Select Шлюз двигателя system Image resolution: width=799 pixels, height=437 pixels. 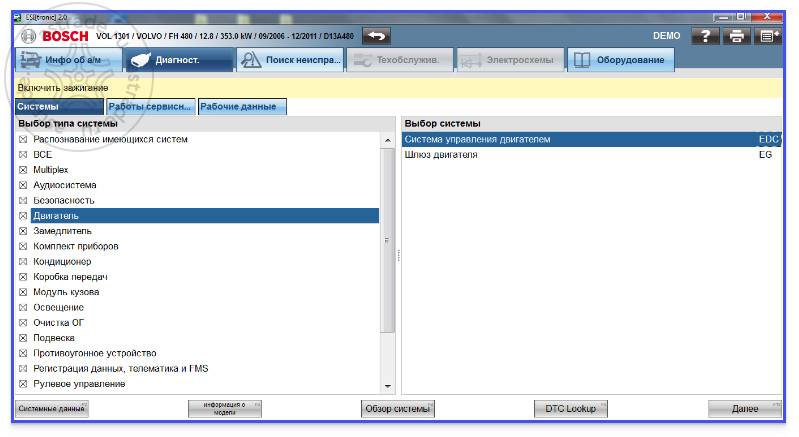(592, 155)
